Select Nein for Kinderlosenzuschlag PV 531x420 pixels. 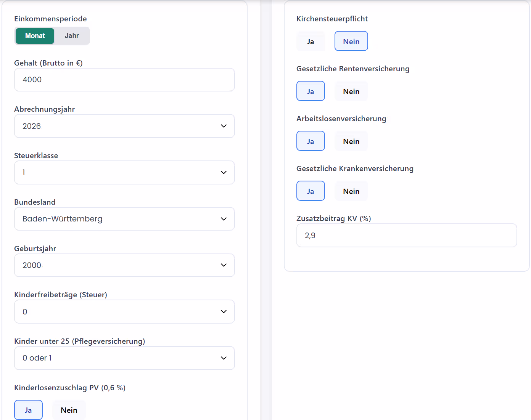(69, 410)
